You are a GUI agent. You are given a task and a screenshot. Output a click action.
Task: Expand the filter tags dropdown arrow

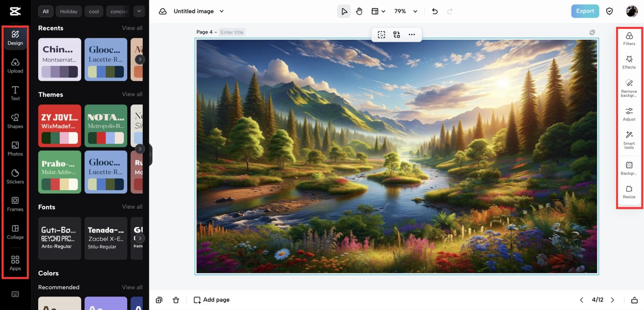click(x=139, y=11)
